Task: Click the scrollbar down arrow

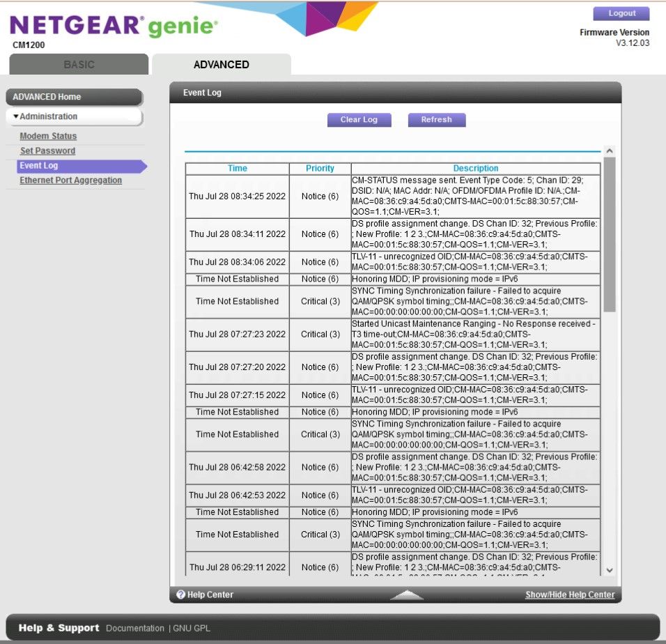Action: [x=610, y=569]
